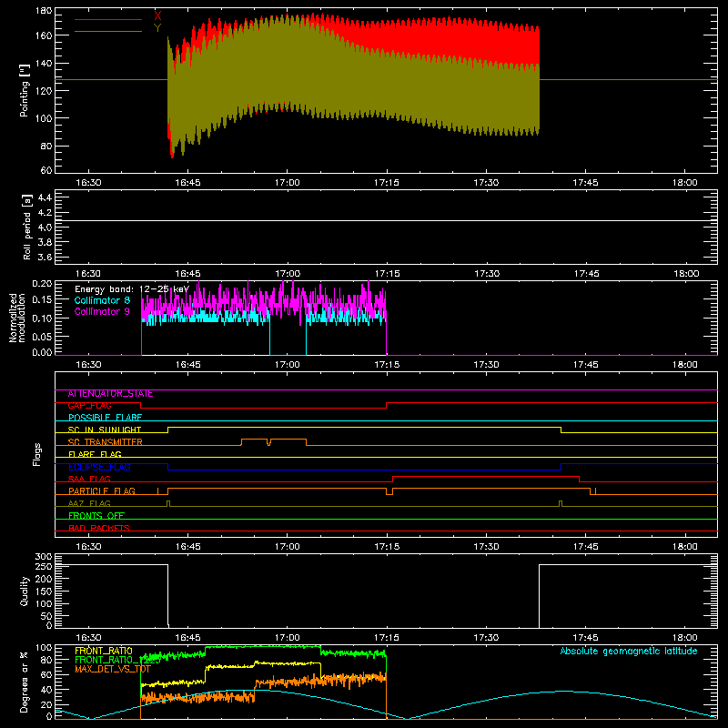Click the 17:15 tick under the modulation plot
The height and width of the screenshot is (728, 728).
coord(387,365)
